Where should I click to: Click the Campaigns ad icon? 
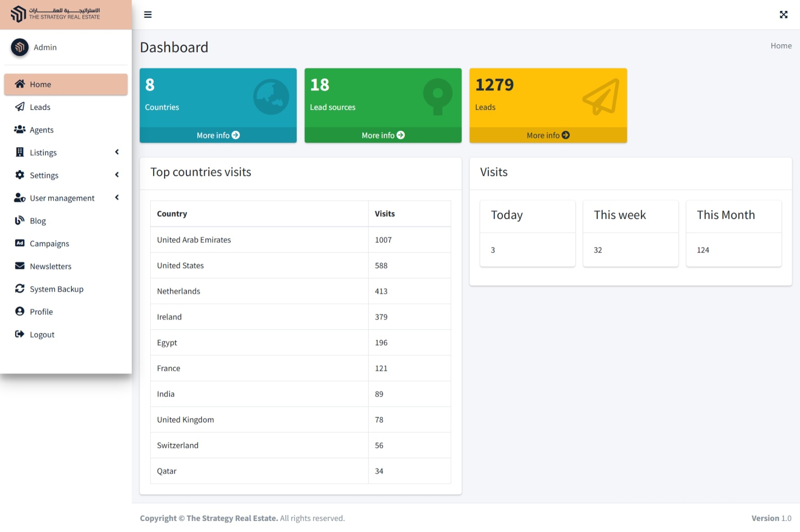click(20, 243)
